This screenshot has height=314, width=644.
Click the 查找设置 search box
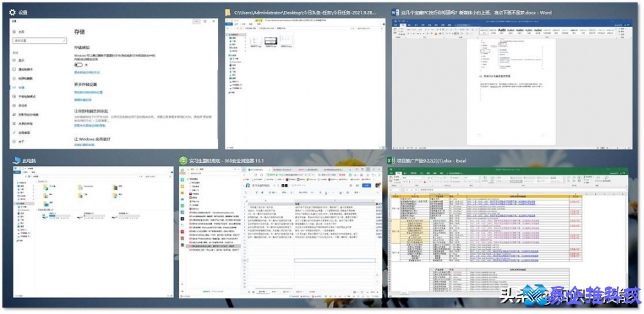[39, 41]
